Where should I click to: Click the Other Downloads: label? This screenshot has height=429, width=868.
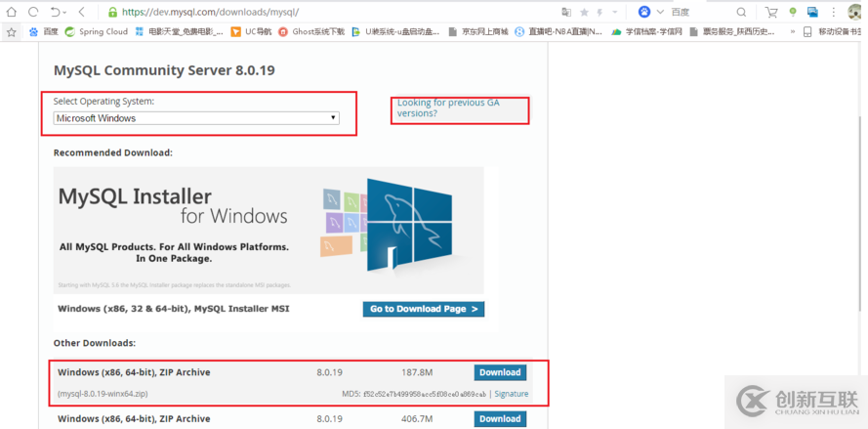(94, 343)
